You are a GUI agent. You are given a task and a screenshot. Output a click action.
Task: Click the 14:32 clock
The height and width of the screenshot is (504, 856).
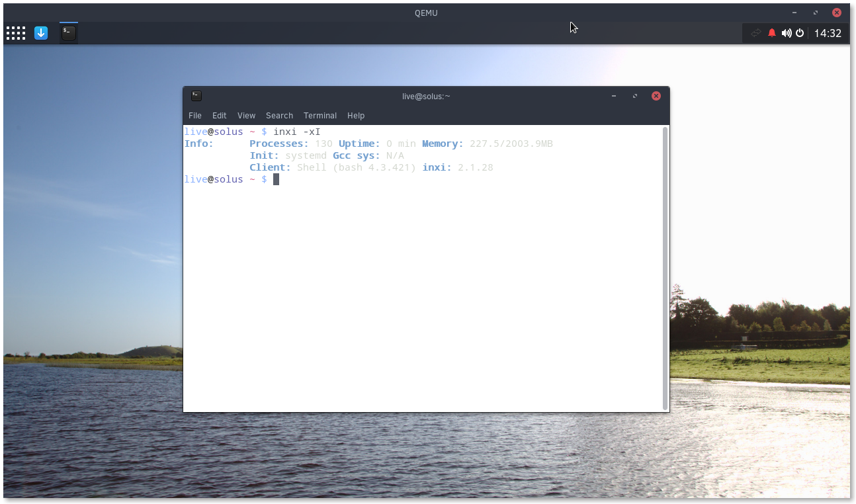(828, 33)
